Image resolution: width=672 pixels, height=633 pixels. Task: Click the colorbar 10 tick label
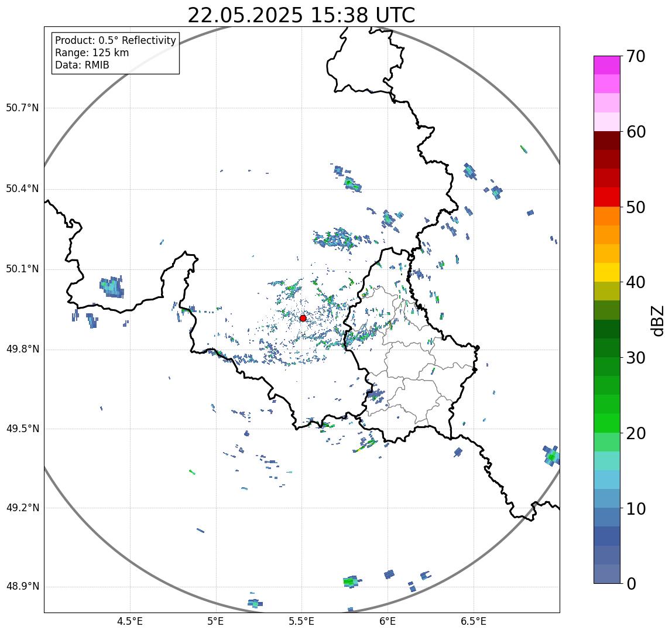636,509
